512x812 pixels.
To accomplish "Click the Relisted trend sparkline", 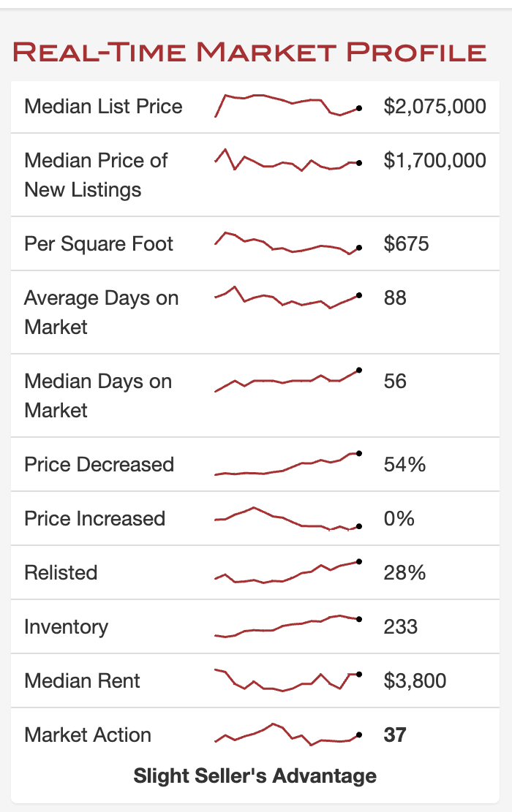I will point(287,572).
